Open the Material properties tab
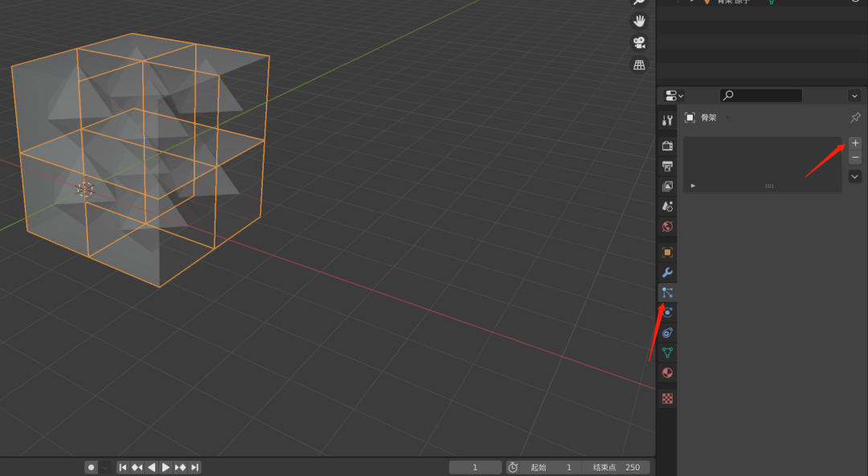 click(x=667, y=373)
